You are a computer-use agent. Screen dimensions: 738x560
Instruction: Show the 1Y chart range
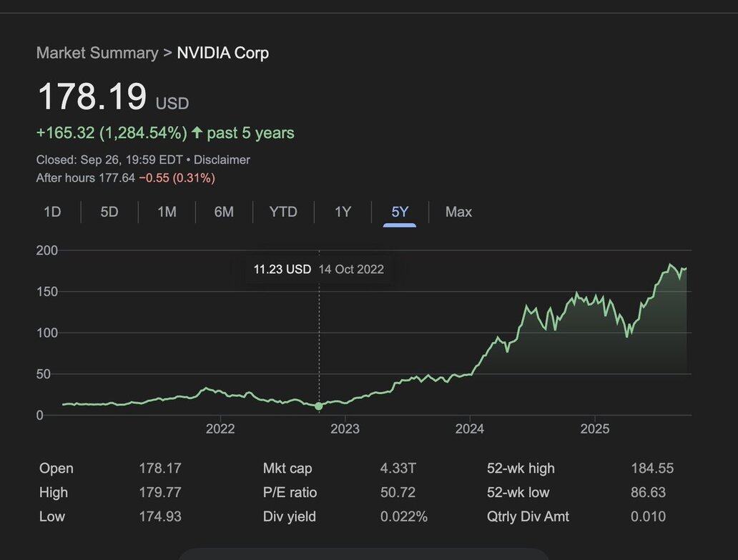[x=343, y=212]
